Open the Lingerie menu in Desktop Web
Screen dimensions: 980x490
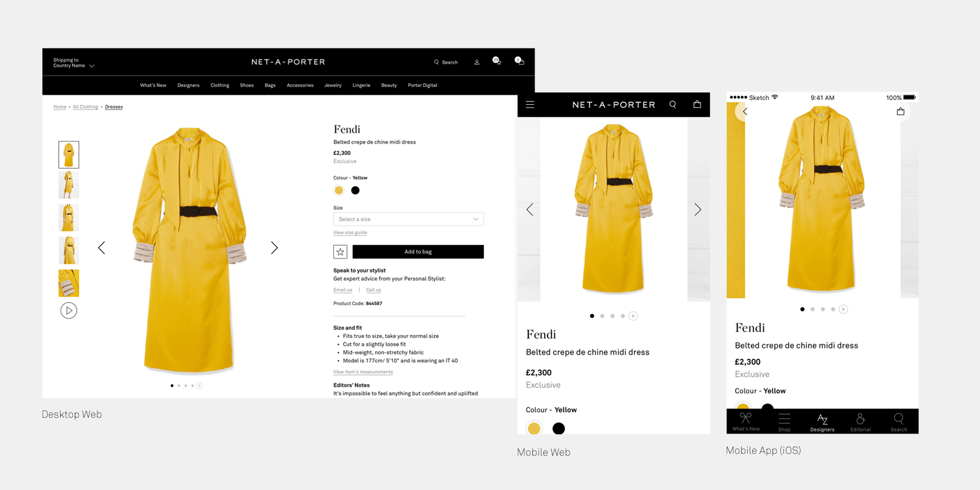click(361, 85)
